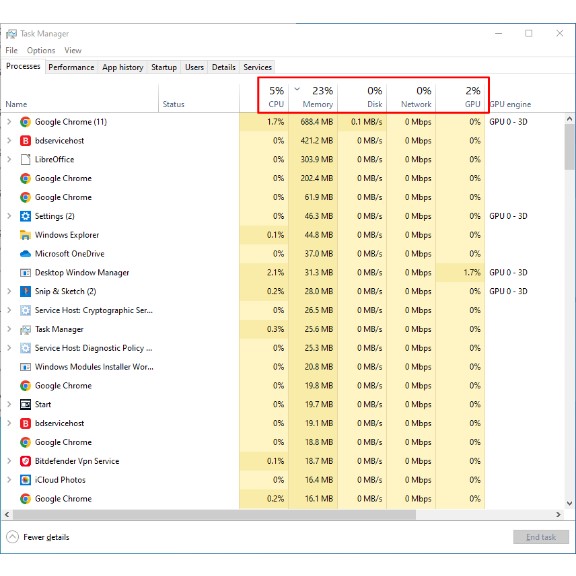The height and width of the screenshot is (576, 576).
Task: Select the Desktop Window Manager row name
Action: [x=82, y=273]
